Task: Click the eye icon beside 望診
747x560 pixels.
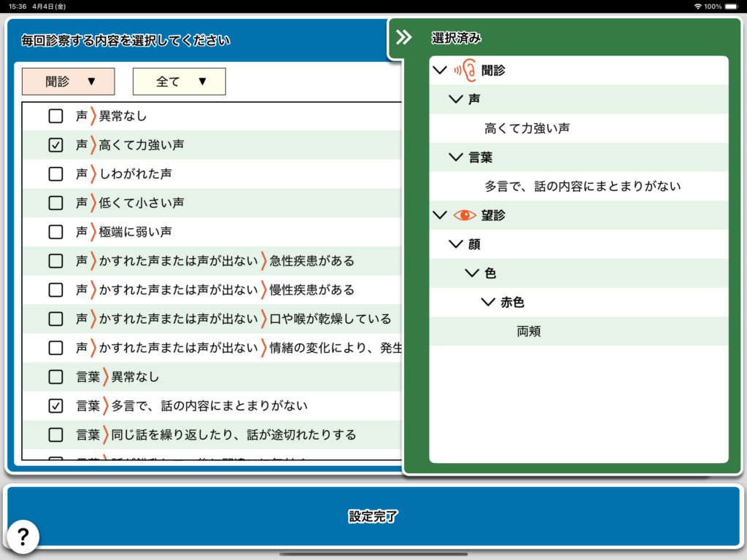Action: click(x=465, y=215)
